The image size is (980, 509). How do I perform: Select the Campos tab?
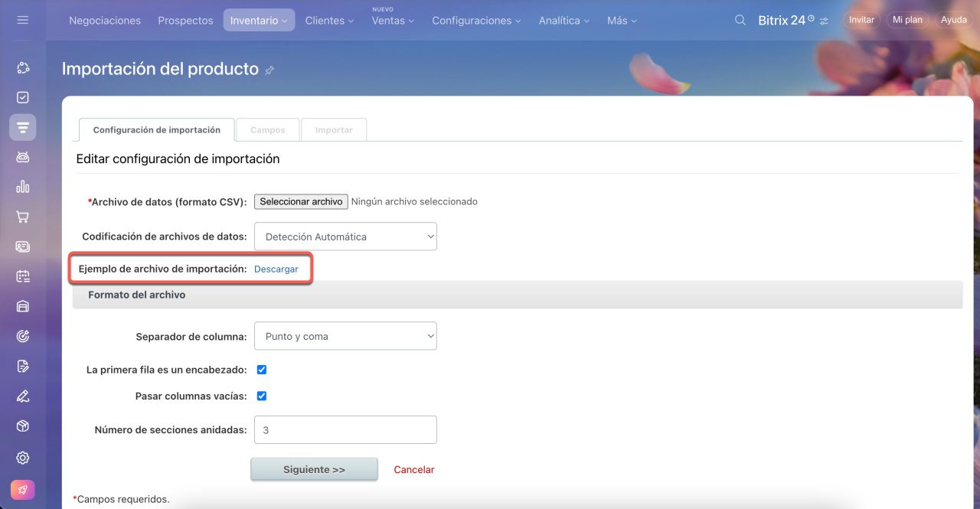(x=268, y=130)
